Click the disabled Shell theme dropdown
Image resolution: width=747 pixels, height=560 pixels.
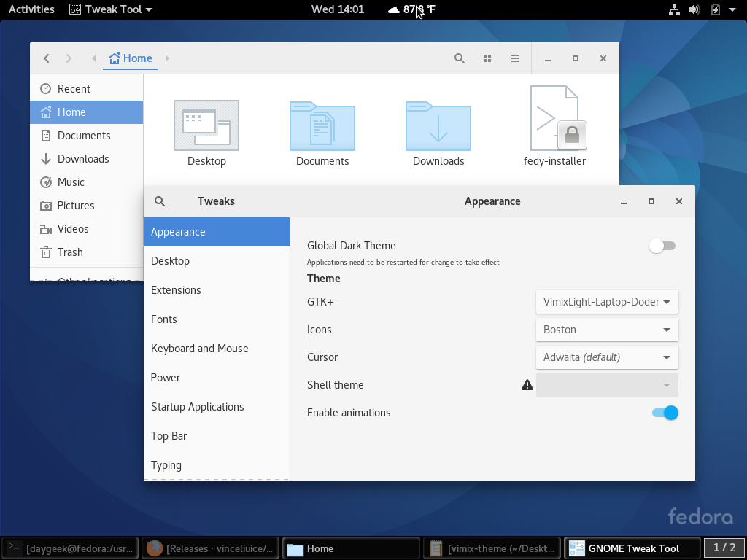607,385
